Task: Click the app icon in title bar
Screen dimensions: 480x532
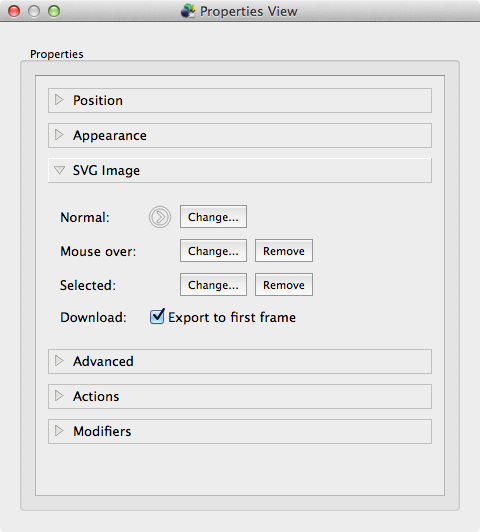Action: click(188, 11)
